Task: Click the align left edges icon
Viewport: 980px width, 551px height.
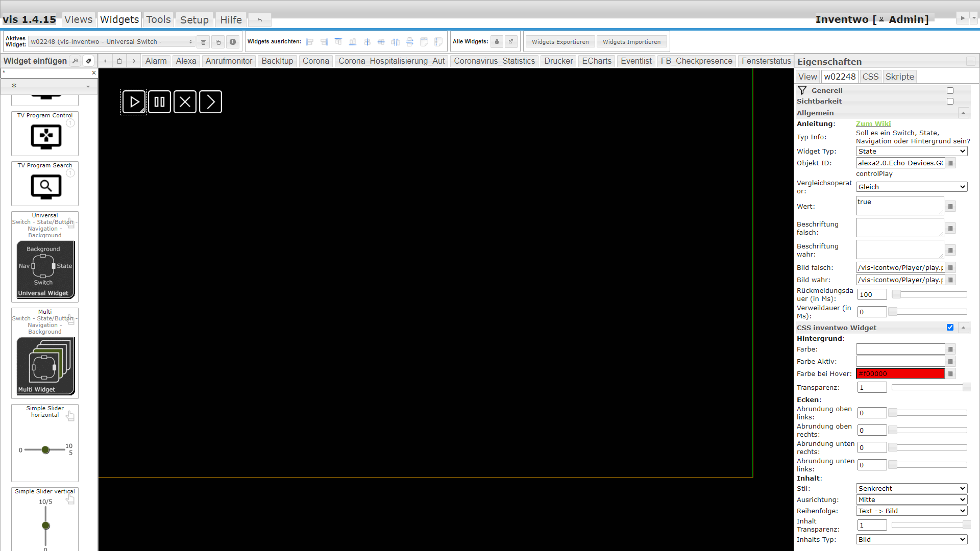Action: [x=310, y=42]
